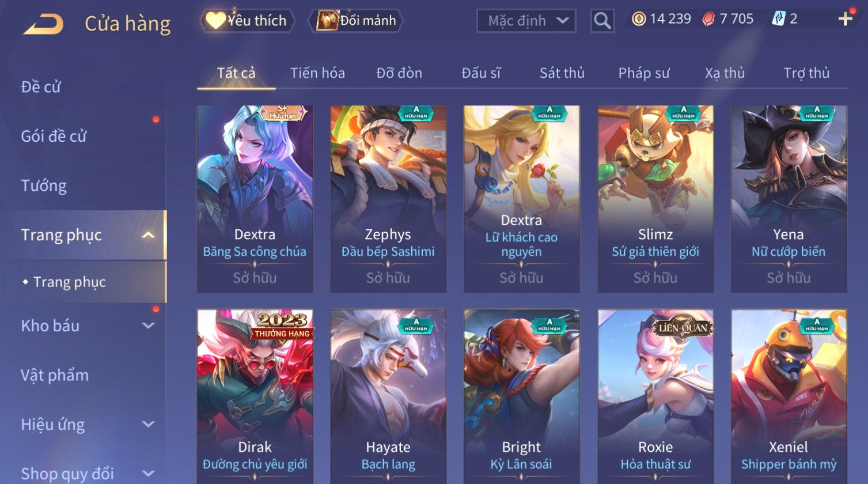The width and height of the screenshot is (868, 484).
Task: Switch to the Pháp sư tab
Action: pos(643,73)
